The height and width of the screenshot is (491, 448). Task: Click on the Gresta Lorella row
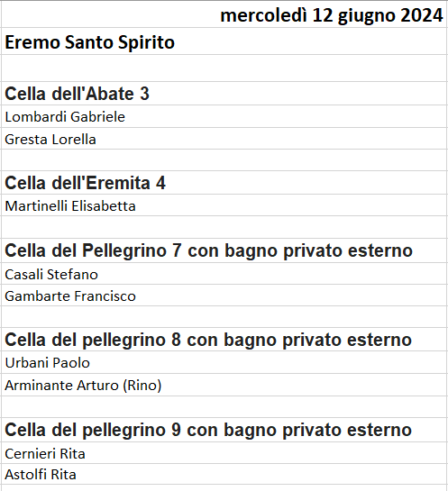224,139
